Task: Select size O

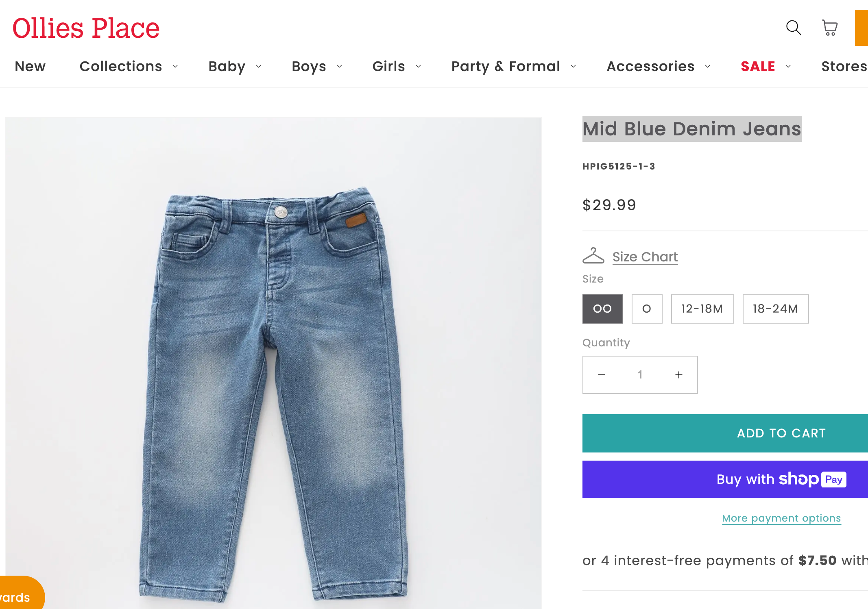Action: 647,309
